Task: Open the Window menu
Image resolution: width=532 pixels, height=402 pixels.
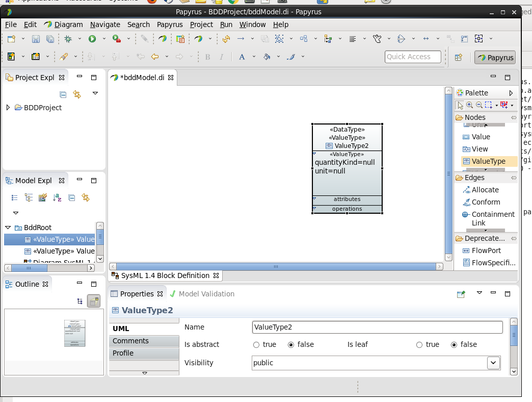Action: (252, 24)
